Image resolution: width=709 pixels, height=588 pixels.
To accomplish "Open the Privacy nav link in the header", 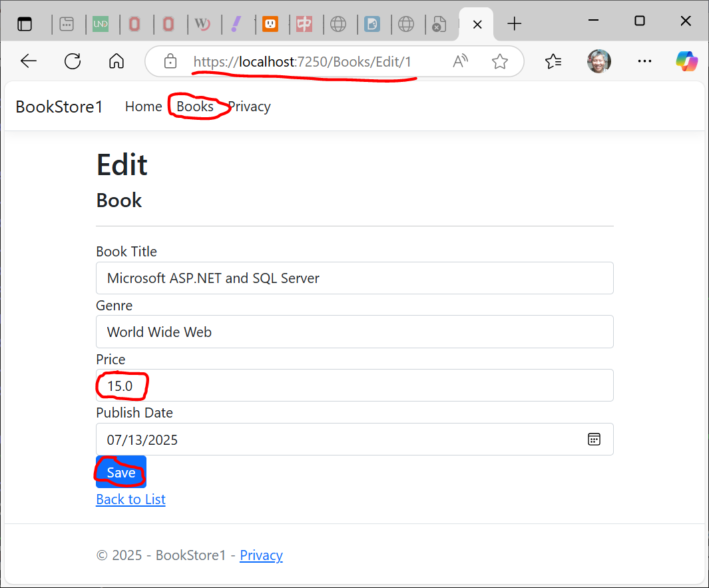I will click(249, 107).
